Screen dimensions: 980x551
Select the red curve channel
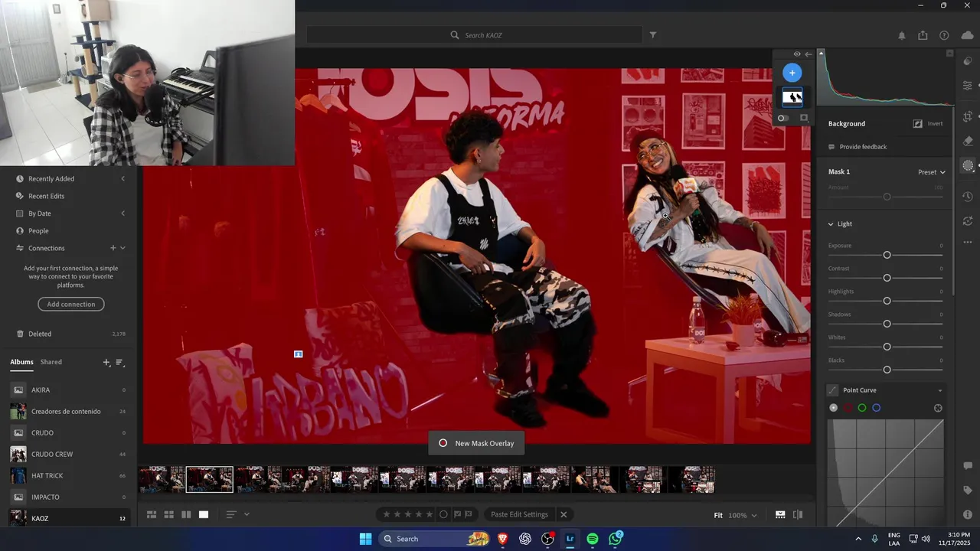point(848,408)
